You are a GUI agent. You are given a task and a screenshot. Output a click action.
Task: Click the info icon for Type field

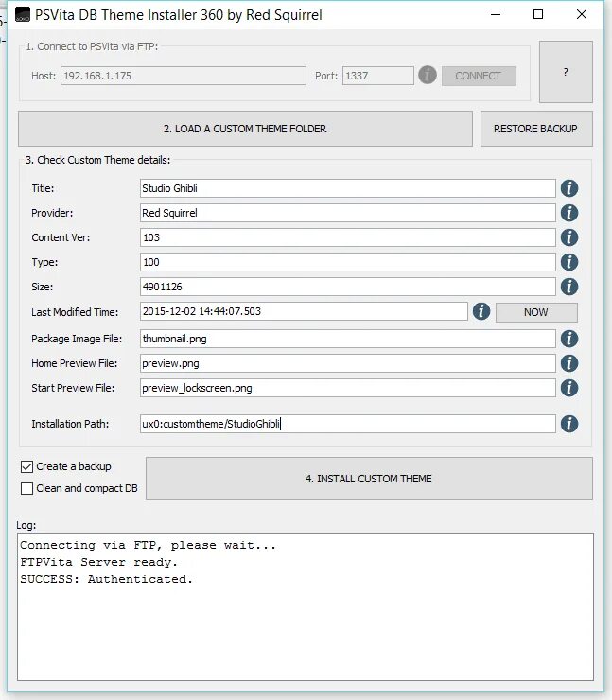(569, 262)
